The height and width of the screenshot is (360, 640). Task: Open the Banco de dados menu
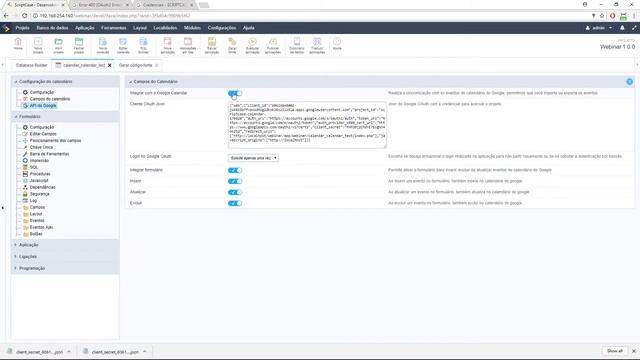[52, 28]
